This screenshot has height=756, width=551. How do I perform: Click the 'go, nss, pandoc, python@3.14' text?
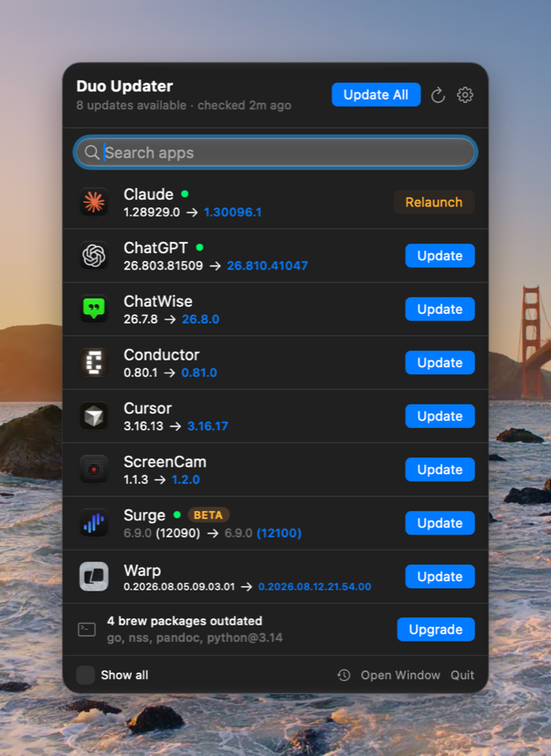pyautogui.click(x=195, y=638)
